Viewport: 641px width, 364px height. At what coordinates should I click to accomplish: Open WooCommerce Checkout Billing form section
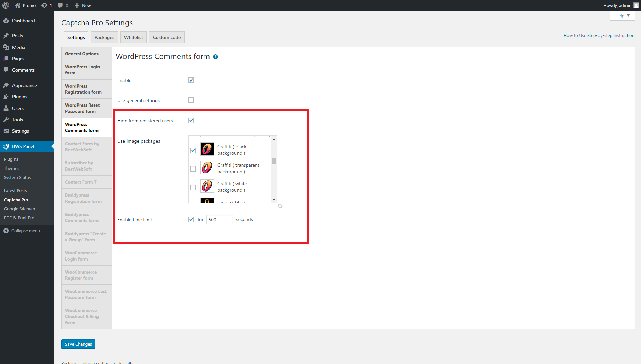(x=87, y=316)
